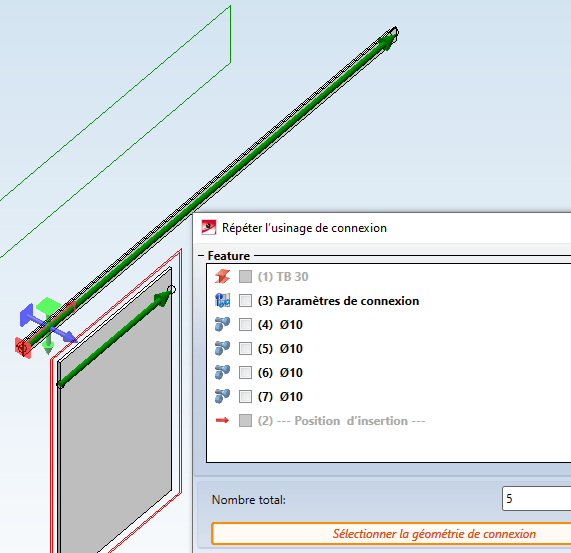
Task: Check the box for (7) Ø10
Action: [245, 396]
